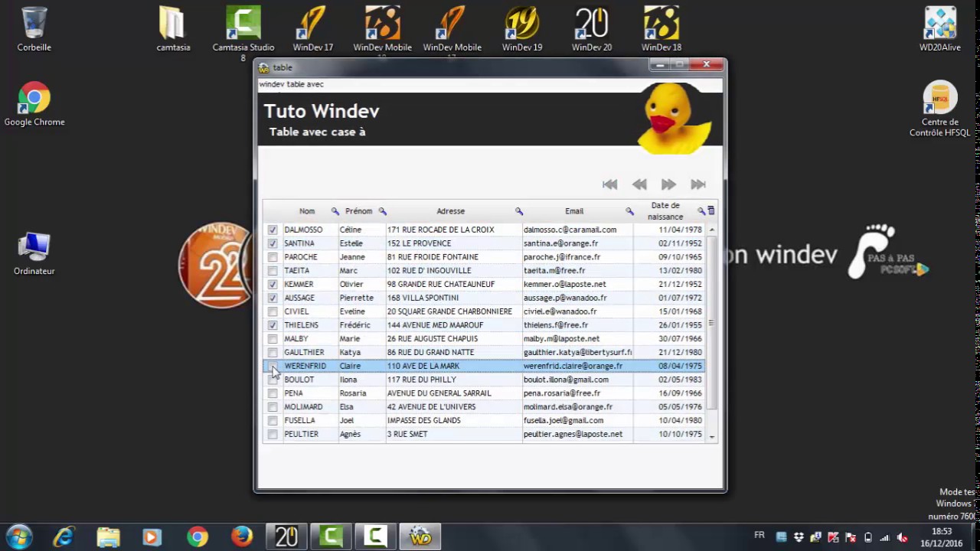
Task: Open Firefox from the taskbar
Action: [242, 536]
